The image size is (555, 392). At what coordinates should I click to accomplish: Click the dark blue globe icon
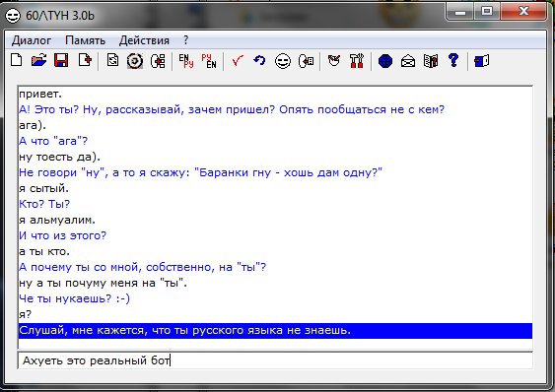385,61
